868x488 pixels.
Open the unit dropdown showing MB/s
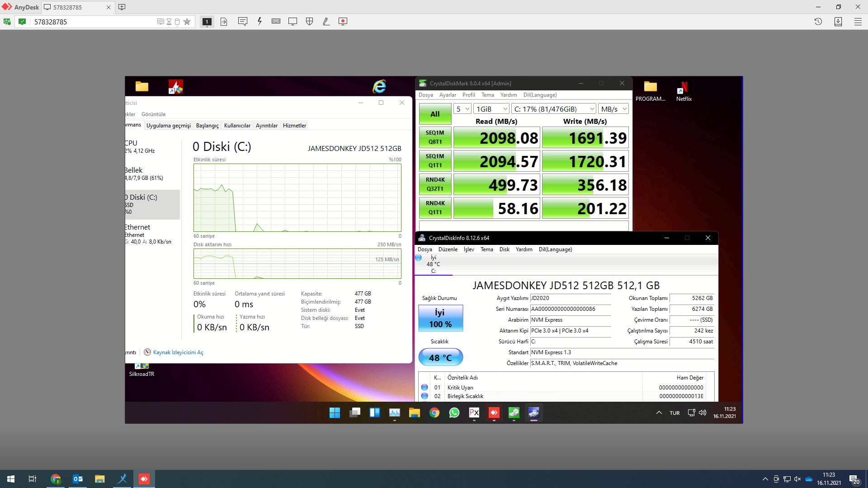pyautogui.click(x=613, y=109)
